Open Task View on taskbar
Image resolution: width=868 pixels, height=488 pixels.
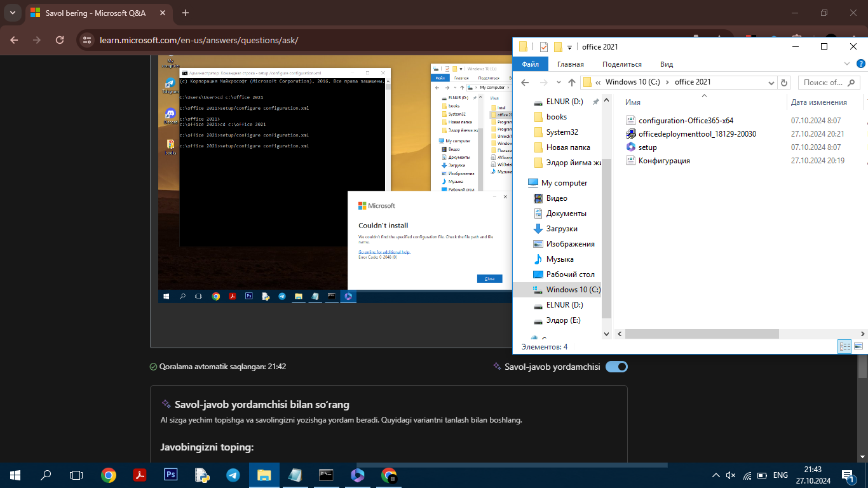[x=76, y=475]
